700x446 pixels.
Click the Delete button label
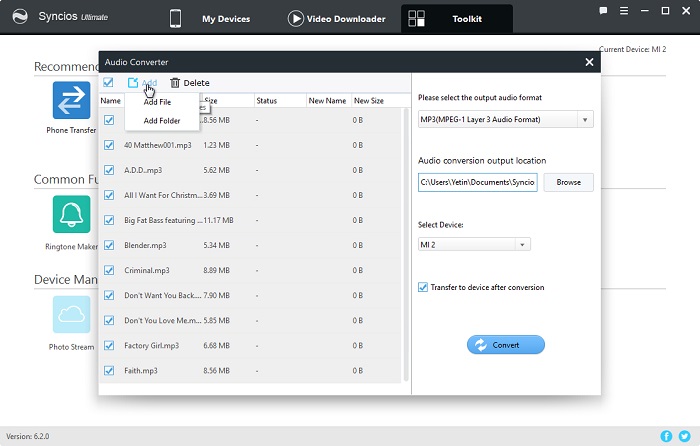tap(196, 83)
